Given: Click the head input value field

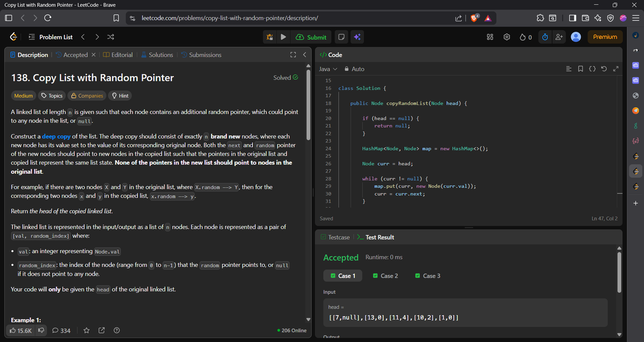Looking at the screenshot, I should (x=465, y=313).
